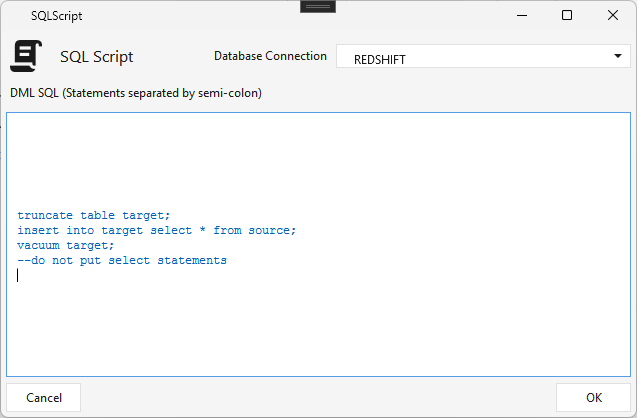Click the 'SQL Script' heading text
This screenshot has width=637, height=418.
[97, 56]
